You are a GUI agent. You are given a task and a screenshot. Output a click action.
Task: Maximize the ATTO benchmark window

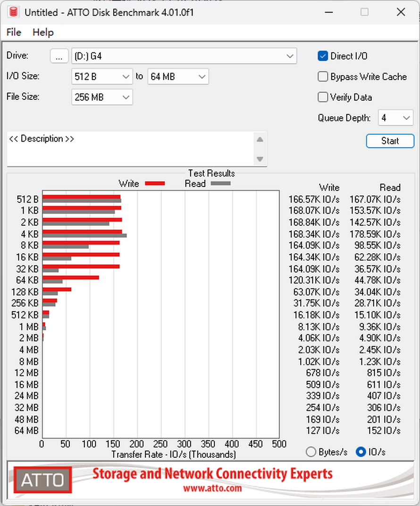coord(364,12)
